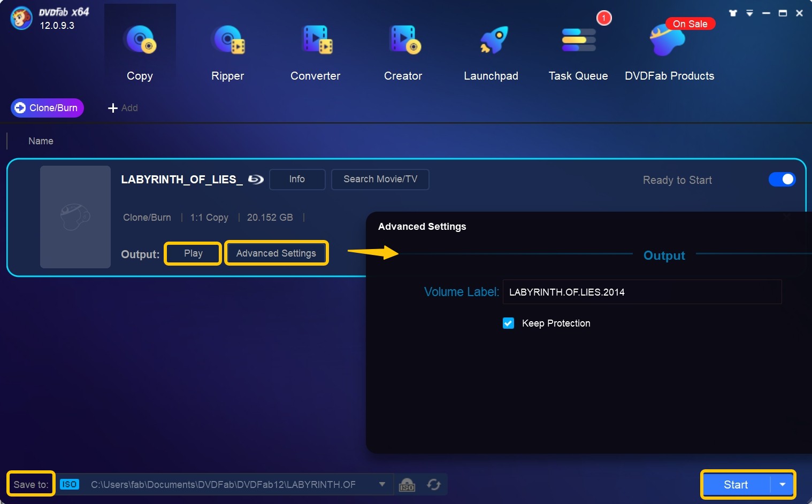Minimize the DVDFab window
Image resolution: width=812 pixels, height=504 pixels.
coord(766,13)
